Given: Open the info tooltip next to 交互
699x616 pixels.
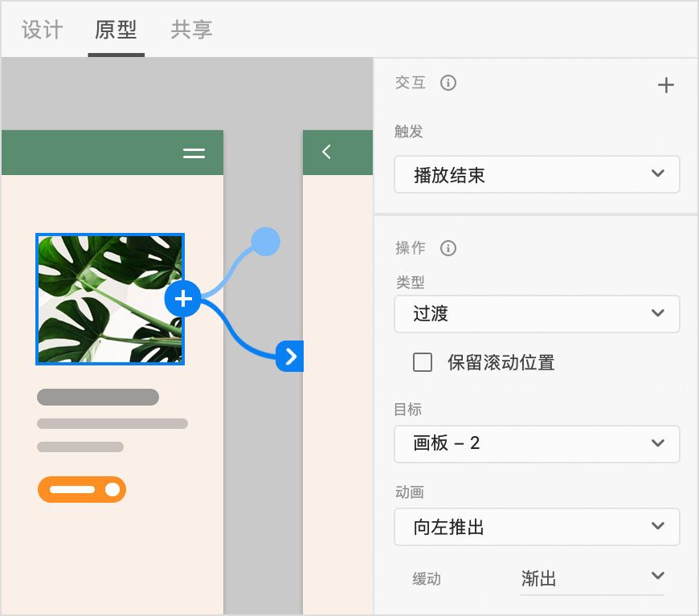Looking at the screenshot, I should point(448,83).
